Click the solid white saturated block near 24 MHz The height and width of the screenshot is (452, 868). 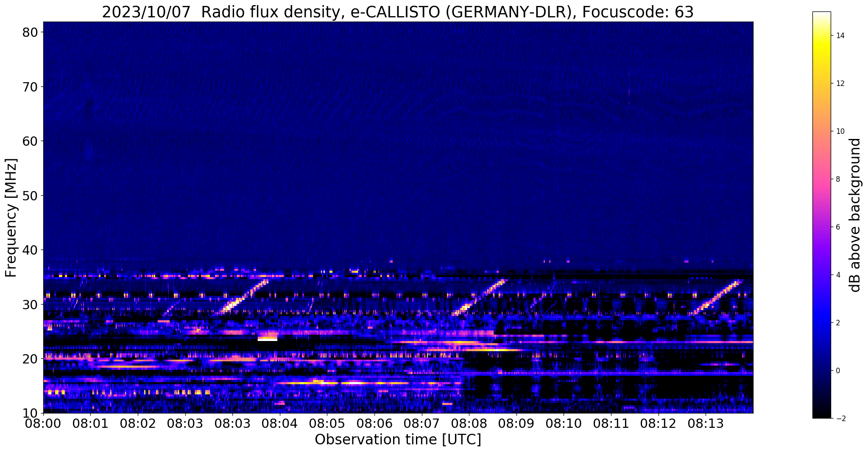pyautogui.click(x=268, y=339)
